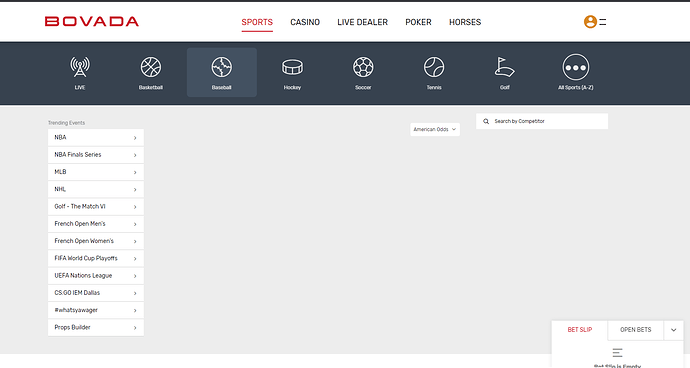Switch to the CASINO tab
The width and height of the screenshot is (690, 368).
(x=305, y=22)
